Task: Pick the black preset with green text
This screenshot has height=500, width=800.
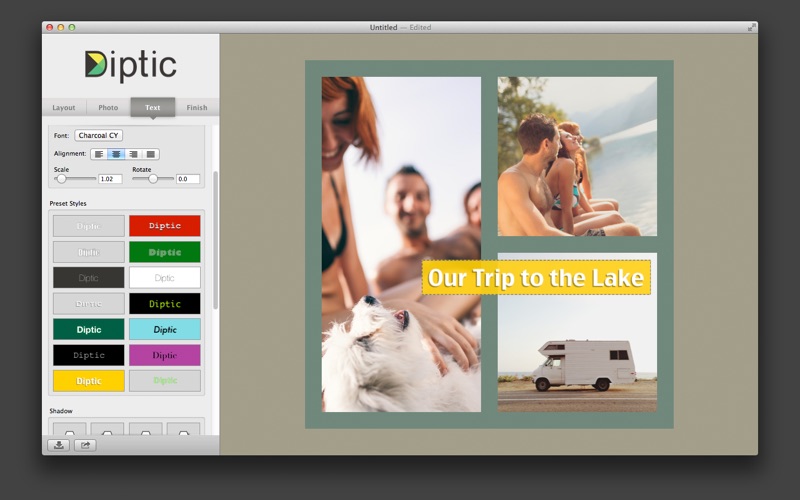Action: pyautogui.click(x=165, y=303)
